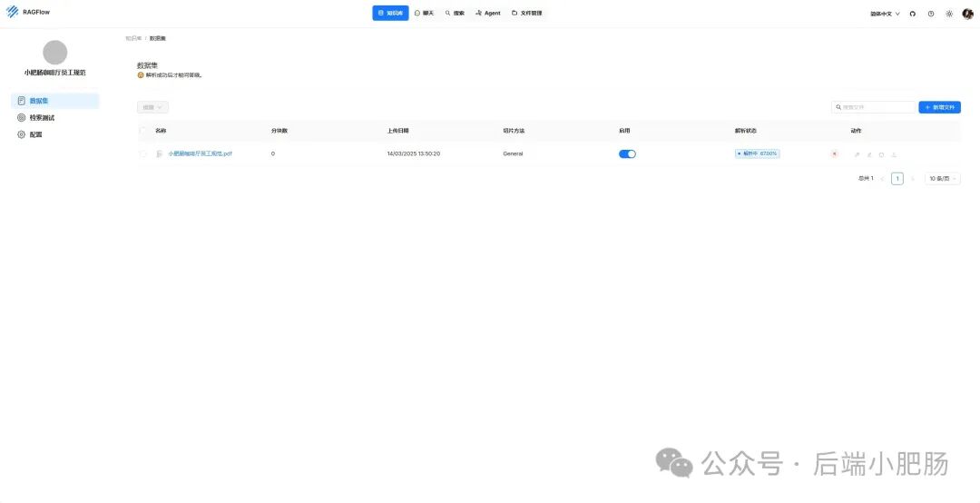Expand the 简体中文 language dropdown
This screenshot has width=980, height=503.
coord(885,13)
